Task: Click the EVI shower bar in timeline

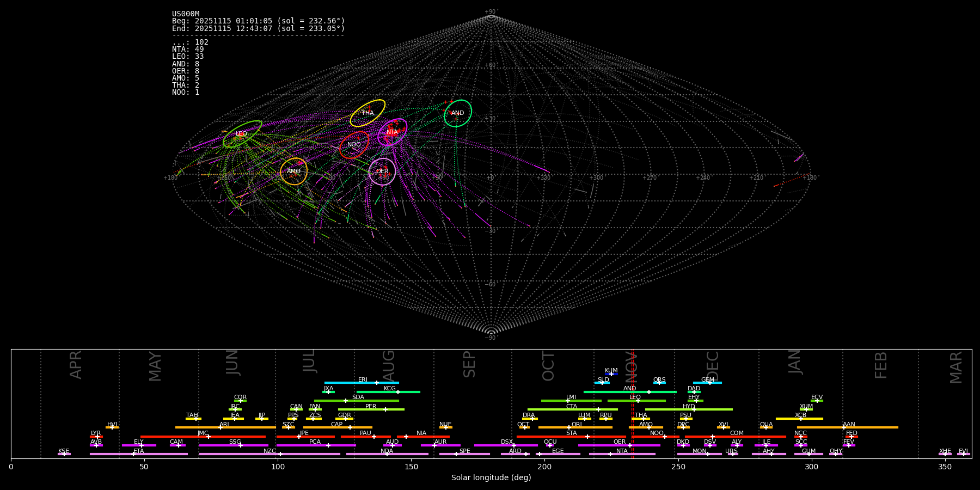Action: (964, 454)
